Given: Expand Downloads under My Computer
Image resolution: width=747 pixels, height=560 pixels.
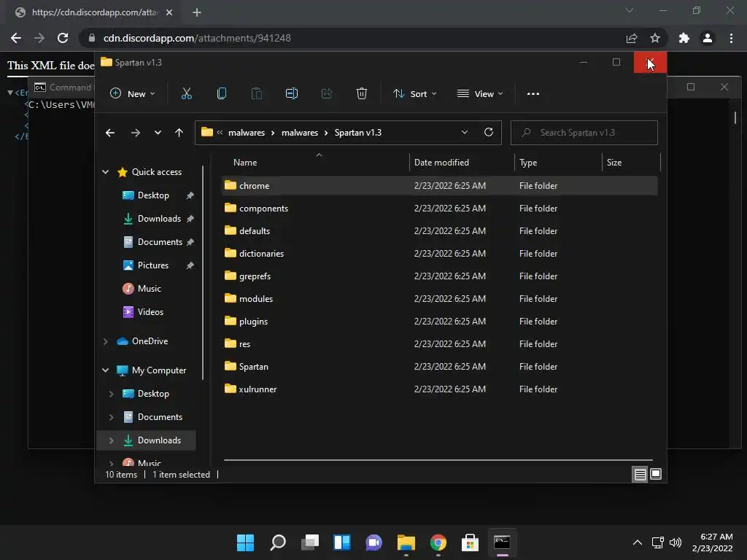Looking at the screenshot, I should click(112, 440).
